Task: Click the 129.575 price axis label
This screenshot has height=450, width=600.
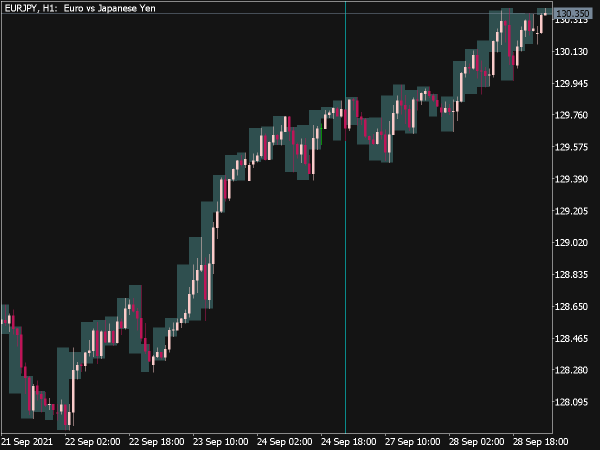Action: coord(571,147)
